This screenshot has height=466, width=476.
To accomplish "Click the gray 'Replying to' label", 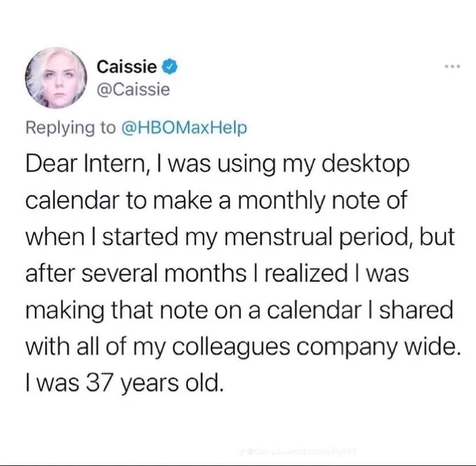I will click(x=71, y=128).
